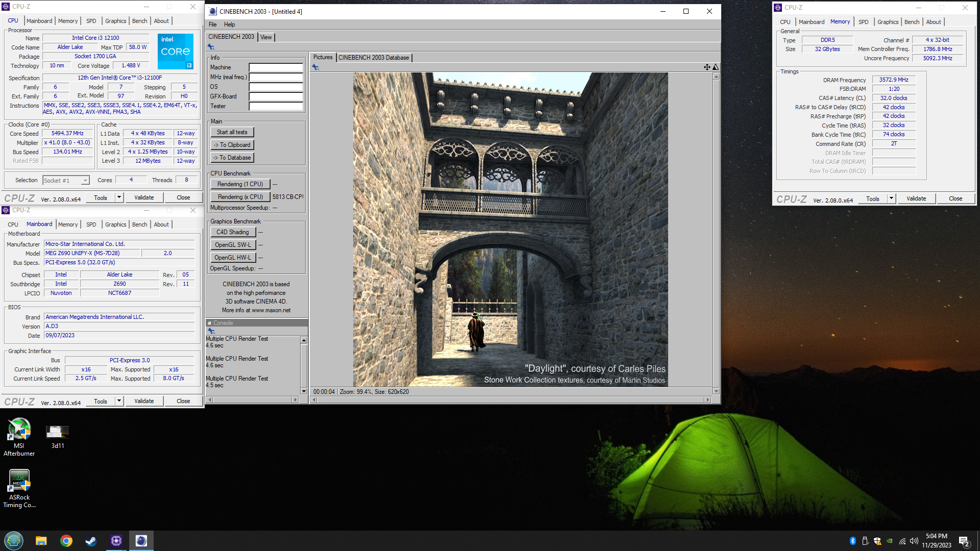Click the CINEBENCH 2003 title bar app icon

pos(213,11)
